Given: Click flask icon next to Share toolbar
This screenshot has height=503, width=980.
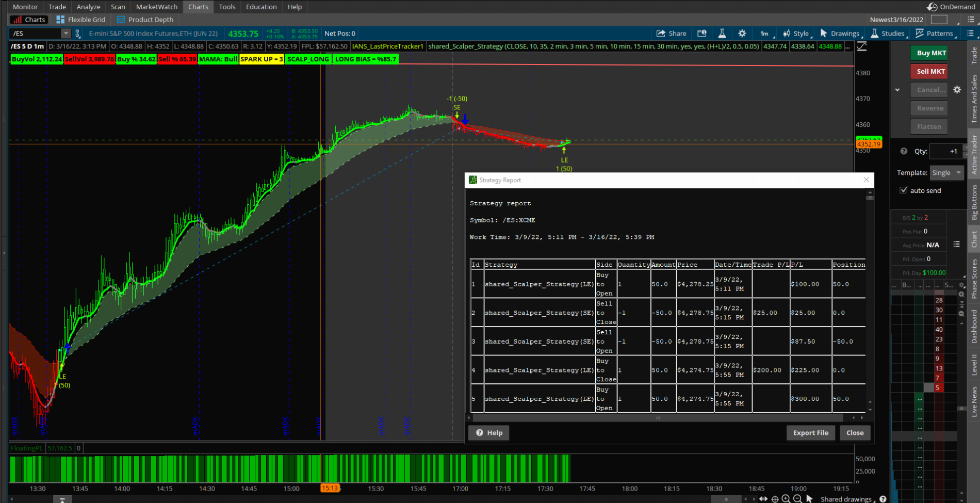Looking at the screenshot, I should (x=722, y=34).
